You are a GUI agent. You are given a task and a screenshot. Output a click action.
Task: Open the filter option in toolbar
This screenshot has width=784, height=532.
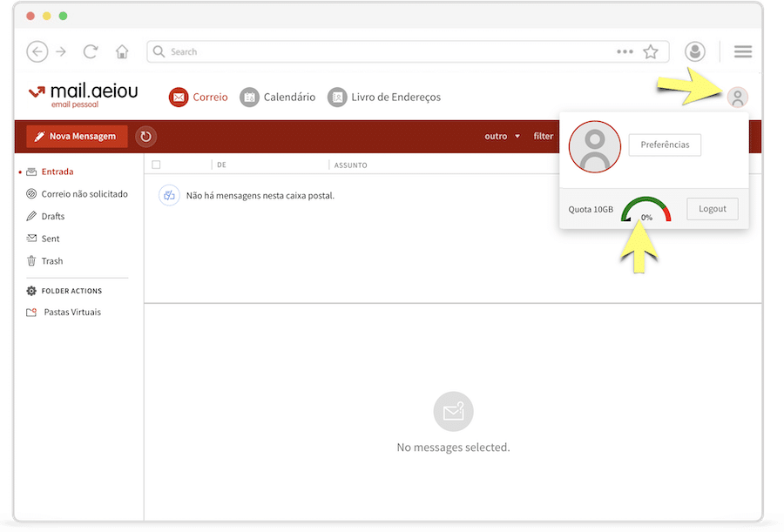(543, 136)
